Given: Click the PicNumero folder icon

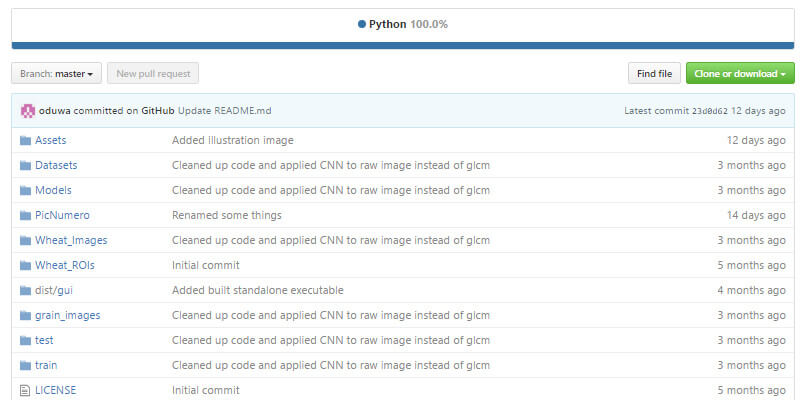Looking at the screenshot, I should pos(26,215).
